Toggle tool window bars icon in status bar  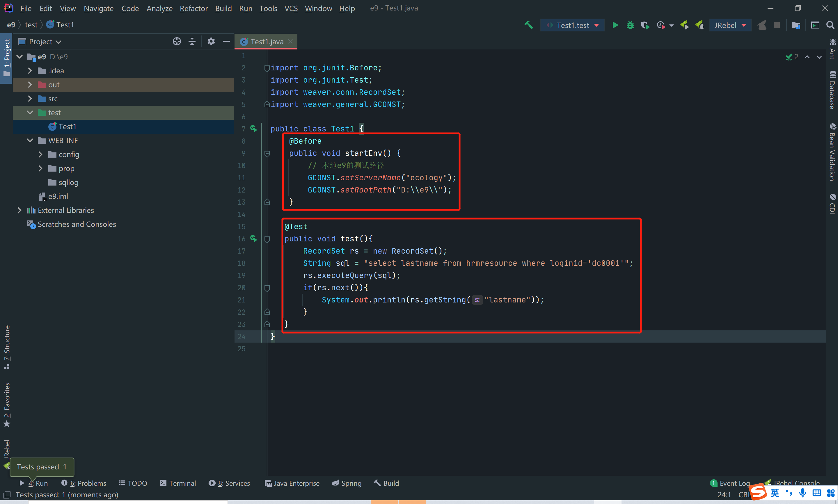click(7, 494)
